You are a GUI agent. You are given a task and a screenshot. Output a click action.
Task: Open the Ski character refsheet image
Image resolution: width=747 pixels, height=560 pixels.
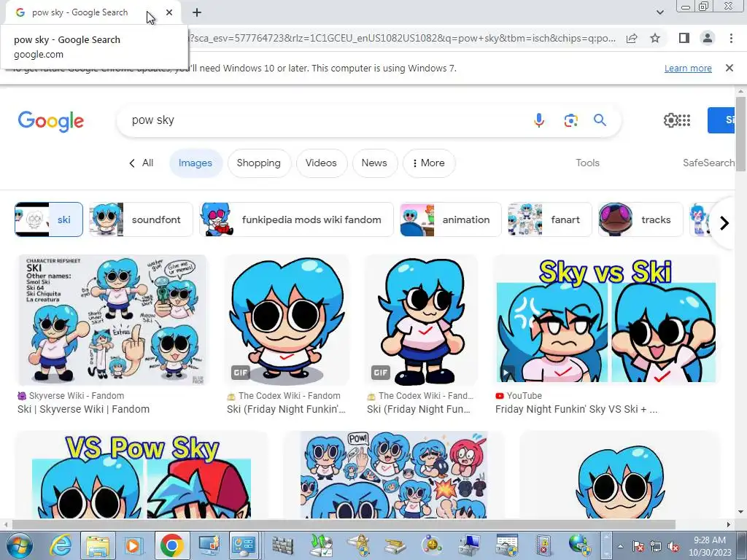tap(112, 320)
